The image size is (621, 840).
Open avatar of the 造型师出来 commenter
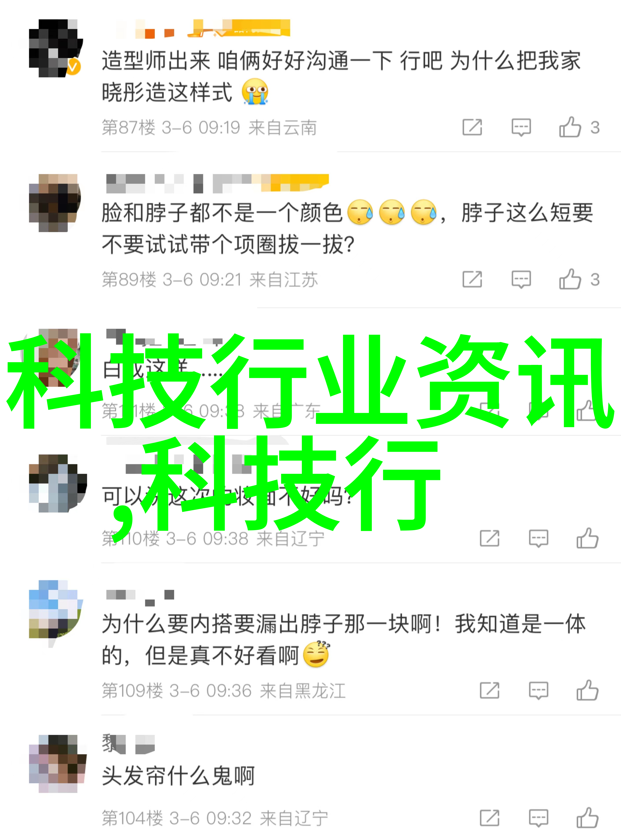coord(55,48)
